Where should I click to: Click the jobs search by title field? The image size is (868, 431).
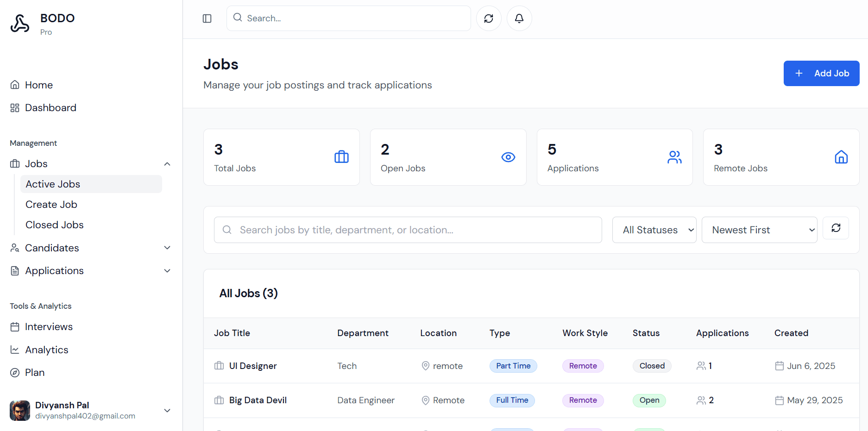click(x=408, y=230)
